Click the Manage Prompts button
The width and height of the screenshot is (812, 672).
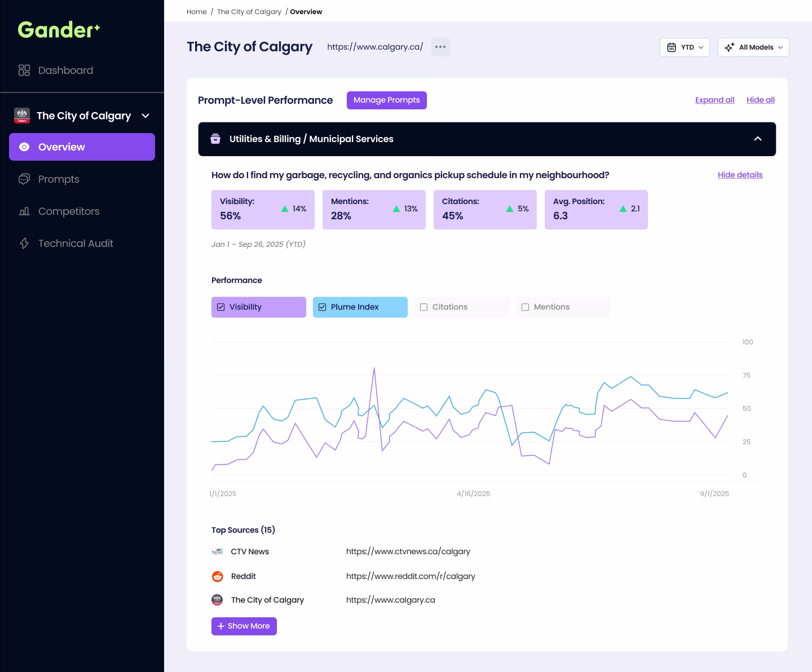(386, 100)
